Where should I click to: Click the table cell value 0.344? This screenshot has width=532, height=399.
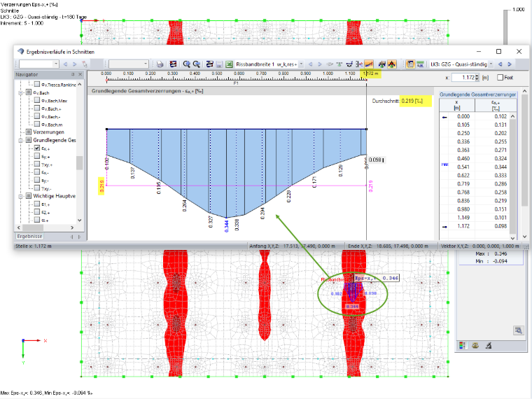pos(500,167)
